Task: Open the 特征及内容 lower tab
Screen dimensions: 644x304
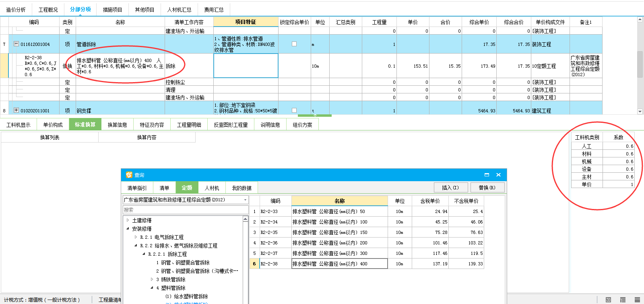Action: click(x=152, y=125)
